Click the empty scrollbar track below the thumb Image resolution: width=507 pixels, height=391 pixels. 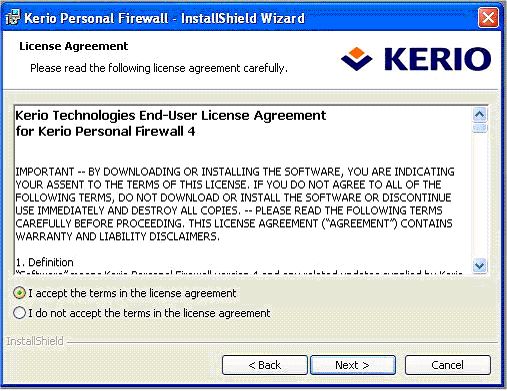point(480,195)
